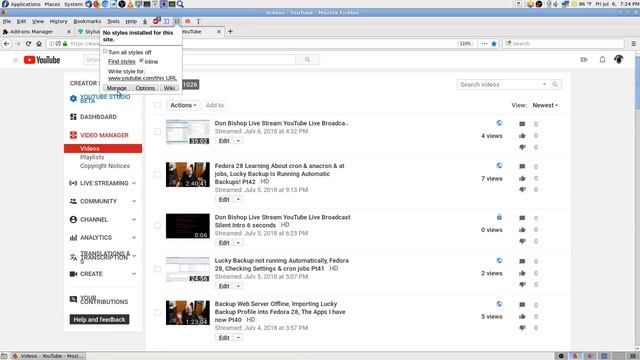
Task: Click the Firefox Search bar field
Action: coord(563,43)
